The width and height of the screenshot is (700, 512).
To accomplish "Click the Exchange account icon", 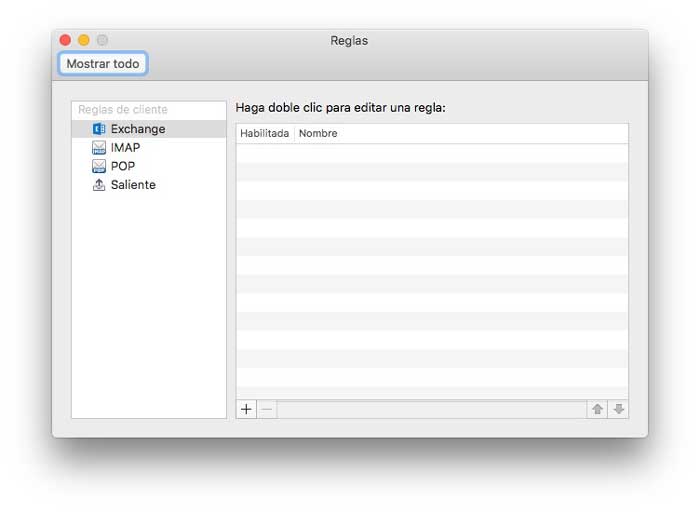I will [x=98, y=129].
